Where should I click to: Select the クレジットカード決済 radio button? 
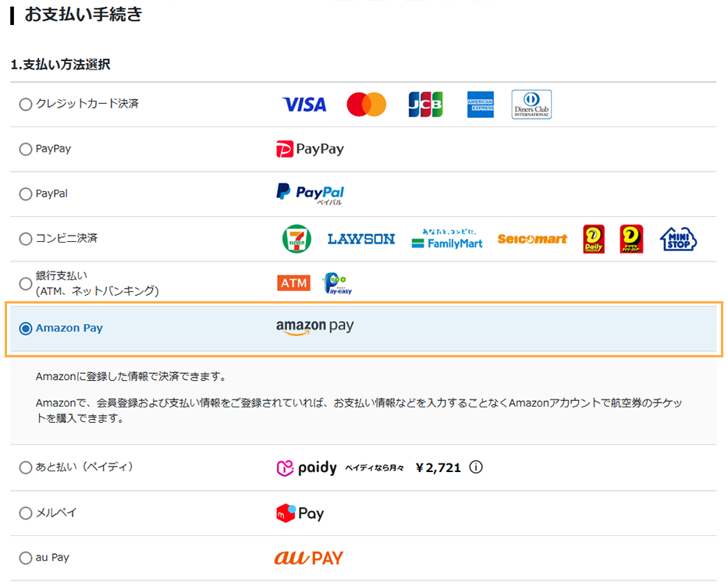(x=26, y=104)
